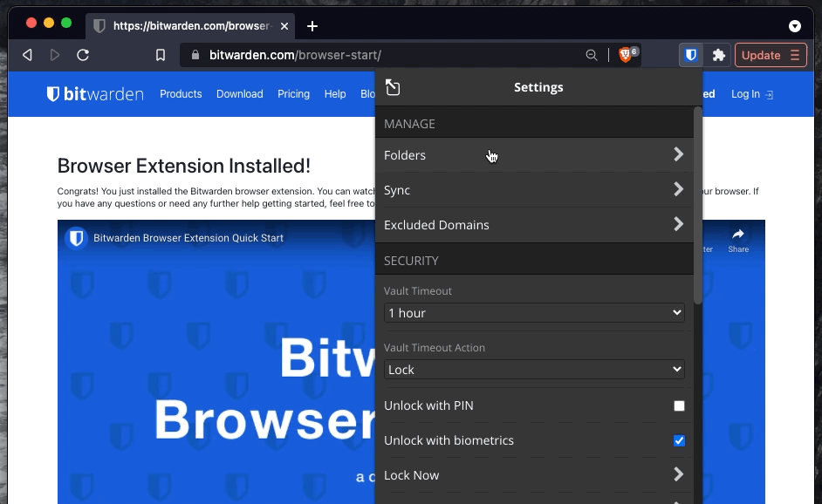This screenshot has width=822, height=504.
Task: Open the Vault Timeout Action dropdown
Action: tap(534, 370)
